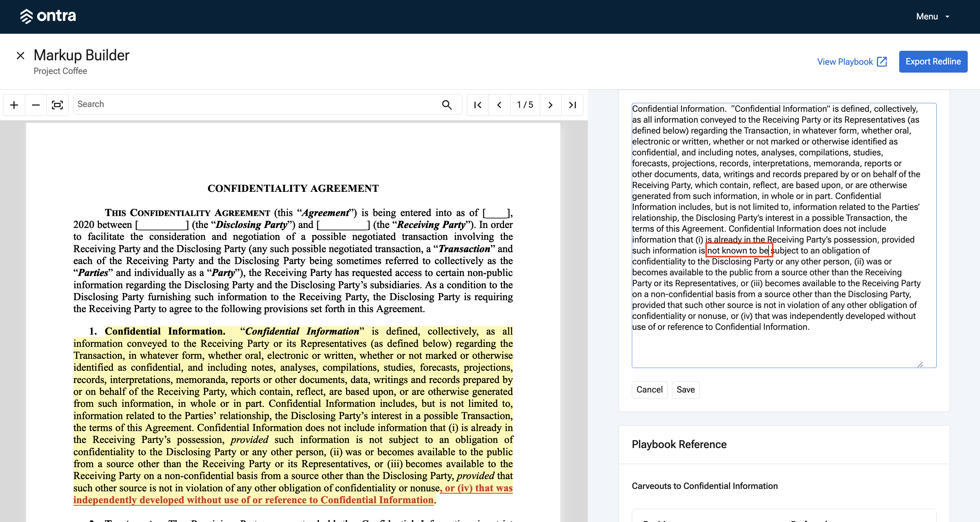The image size is (980, 522).
Task: Fit the document to width icon
Action: pos(57,105)
